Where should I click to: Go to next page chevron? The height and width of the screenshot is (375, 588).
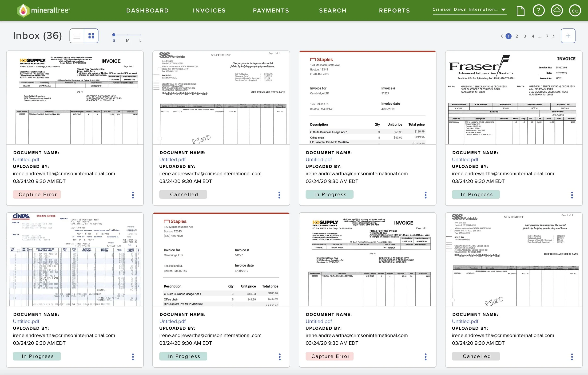click(554, 36)
